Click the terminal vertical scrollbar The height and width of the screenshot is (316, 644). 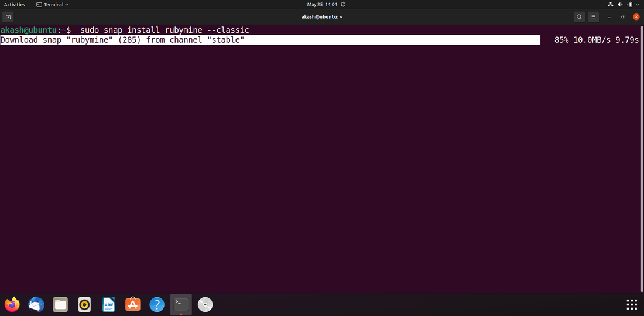(642, 158)
